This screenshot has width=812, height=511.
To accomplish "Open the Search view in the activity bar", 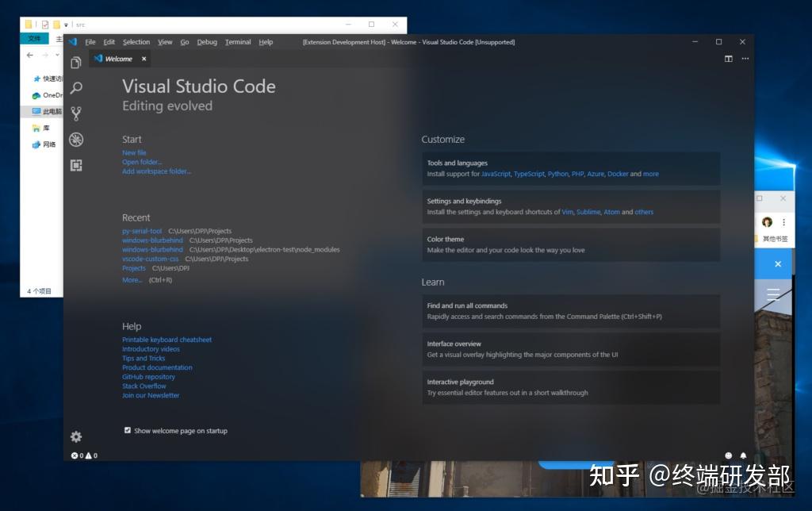I will (x=75, y=87).
